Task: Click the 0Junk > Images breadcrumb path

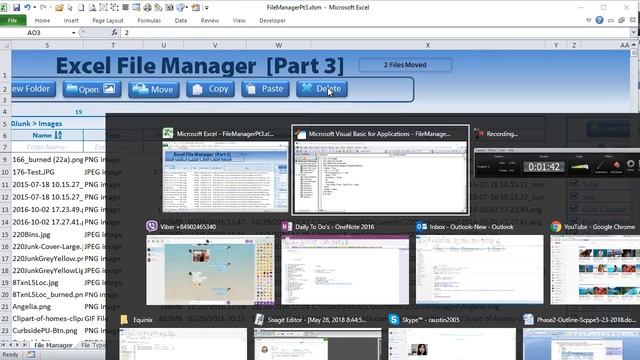Action: coord(37,123)
